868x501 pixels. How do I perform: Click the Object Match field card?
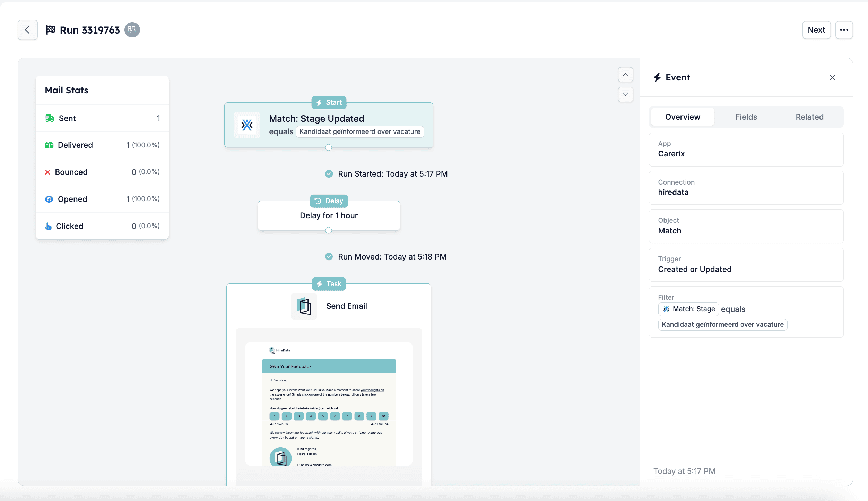click(x=746, y=226)
